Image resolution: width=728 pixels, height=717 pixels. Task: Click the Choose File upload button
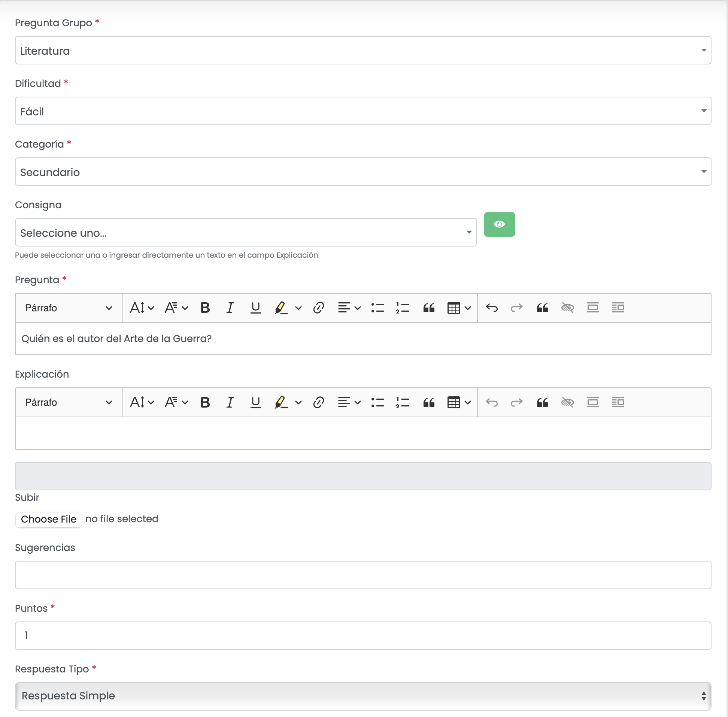tap(49, 519)
